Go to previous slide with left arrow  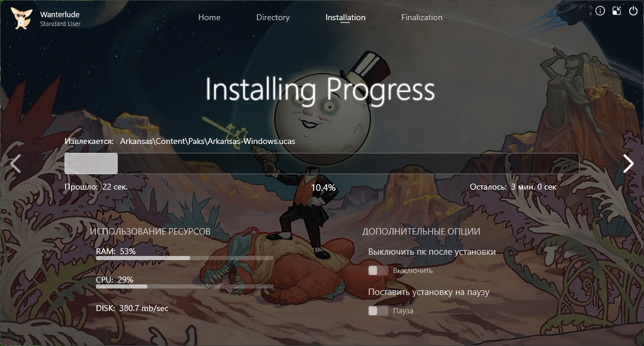pyautogui.click(x=15, y=164)
